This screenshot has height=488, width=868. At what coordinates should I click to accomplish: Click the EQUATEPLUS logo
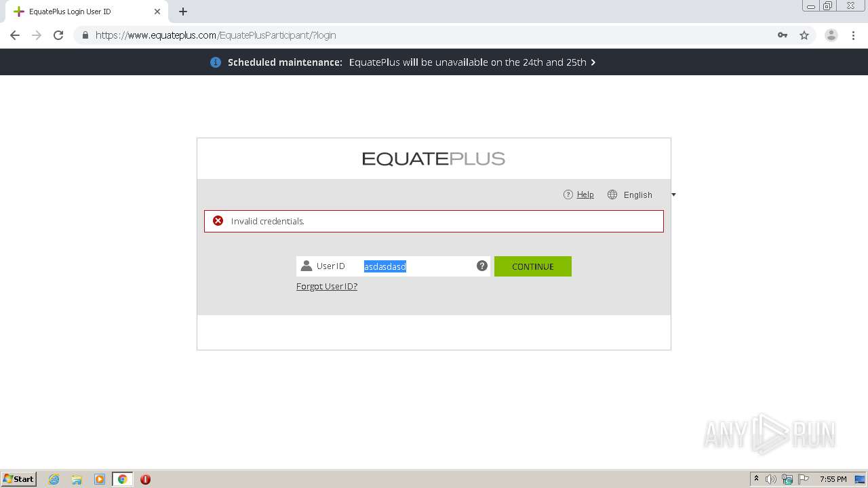(x=433, y=159)
